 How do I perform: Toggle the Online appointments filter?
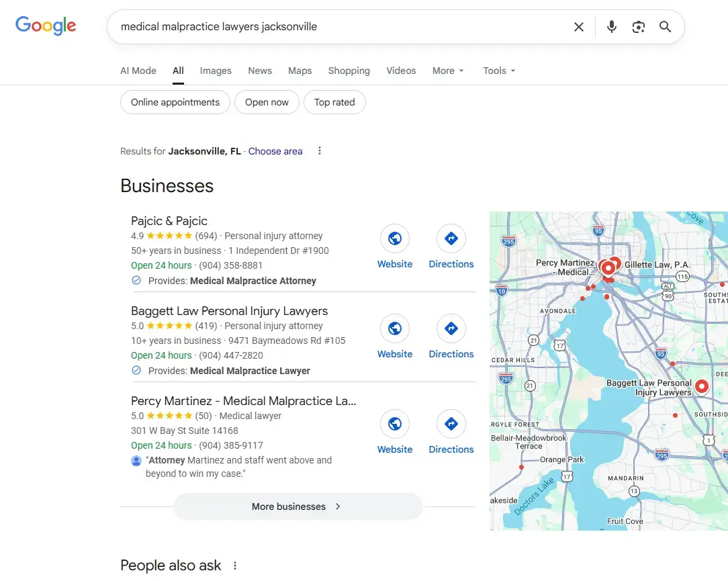175,103
